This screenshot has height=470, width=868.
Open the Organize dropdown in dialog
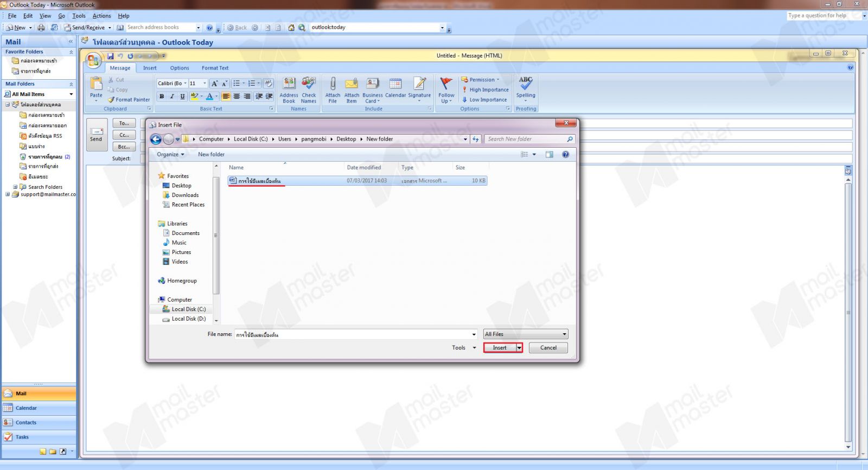coord(170,155)
